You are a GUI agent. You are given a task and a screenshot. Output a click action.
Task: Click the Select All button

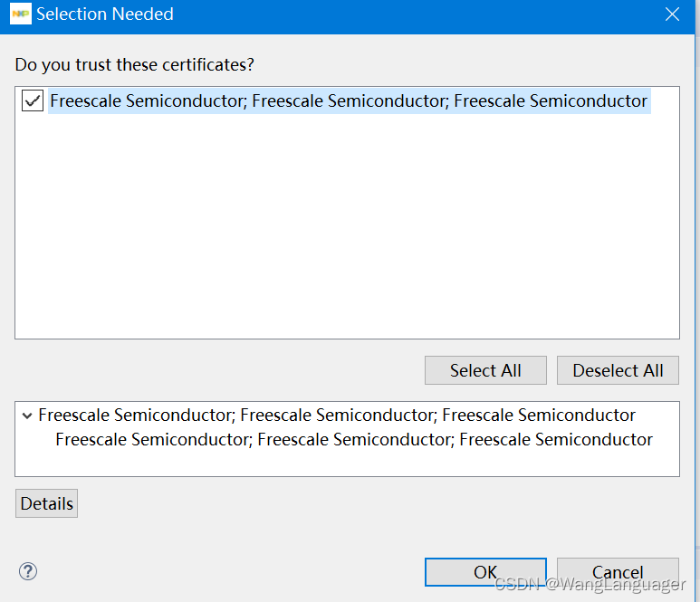(x=485, y=370)
